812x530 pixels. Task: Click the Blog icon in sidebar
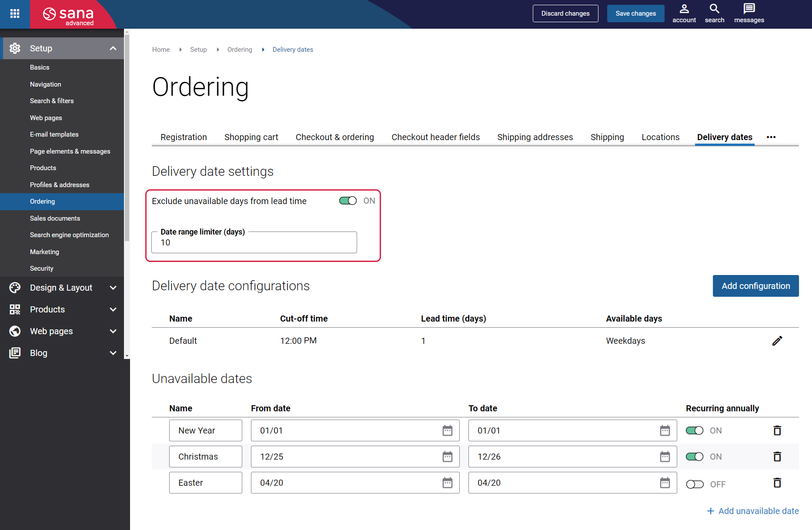click(x=15, y=353)
